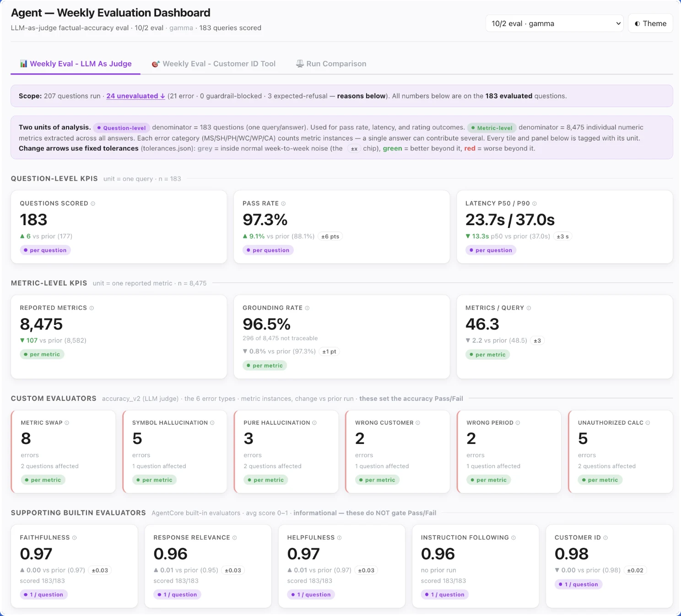Show Symbol Hallucination info icon details

pyautogui.click(x=212, y=423)
